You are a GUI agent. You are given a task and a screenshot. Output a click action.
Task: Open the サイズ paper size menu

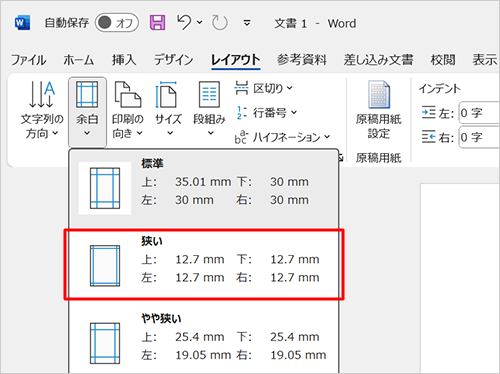pos(168,110)
